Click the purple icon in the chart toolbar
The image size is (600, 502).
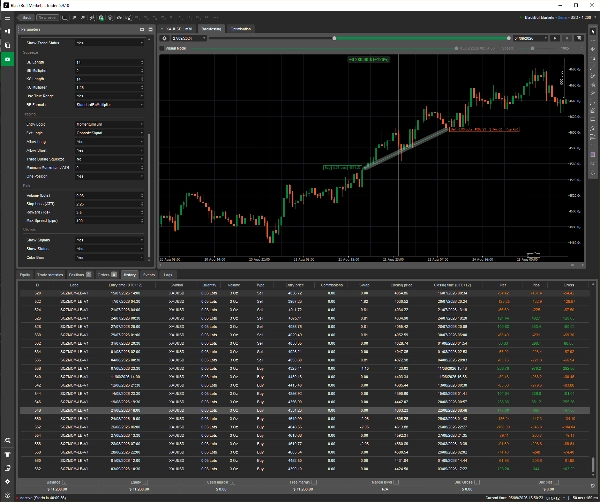[x=593, y=155]
